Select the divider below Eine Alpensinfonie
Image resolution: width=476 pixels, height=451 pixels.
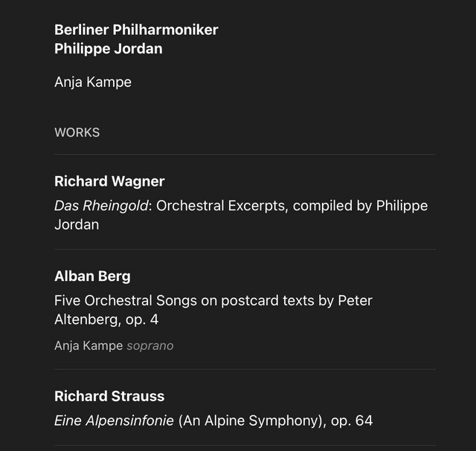tap(245, 445)
